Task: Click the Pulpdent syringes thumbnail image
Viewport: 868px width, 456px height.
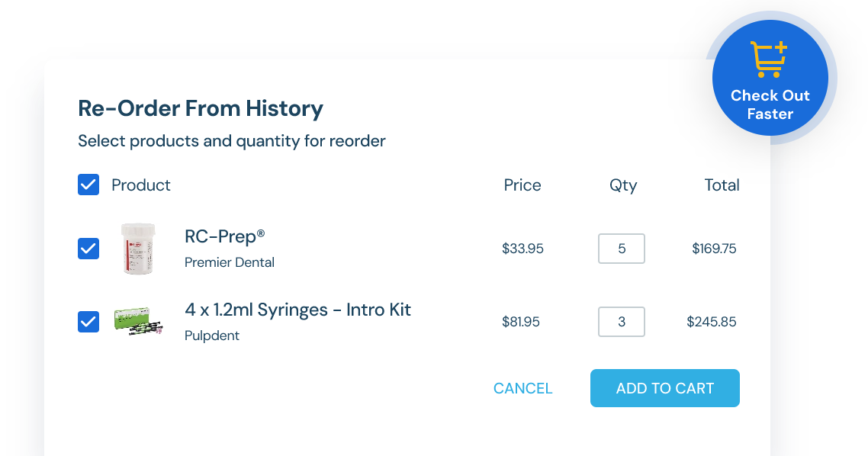Action: [x=138, y=322]
